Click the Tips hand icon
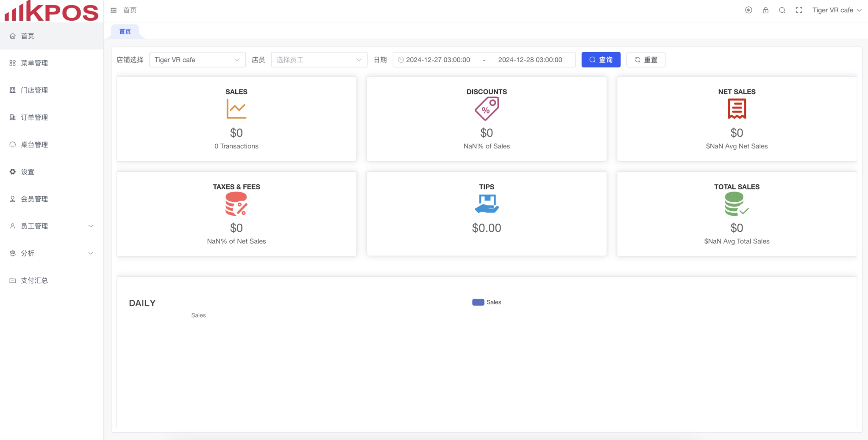Viewport: 868px width, 440px height. click(x=487, y=204)
